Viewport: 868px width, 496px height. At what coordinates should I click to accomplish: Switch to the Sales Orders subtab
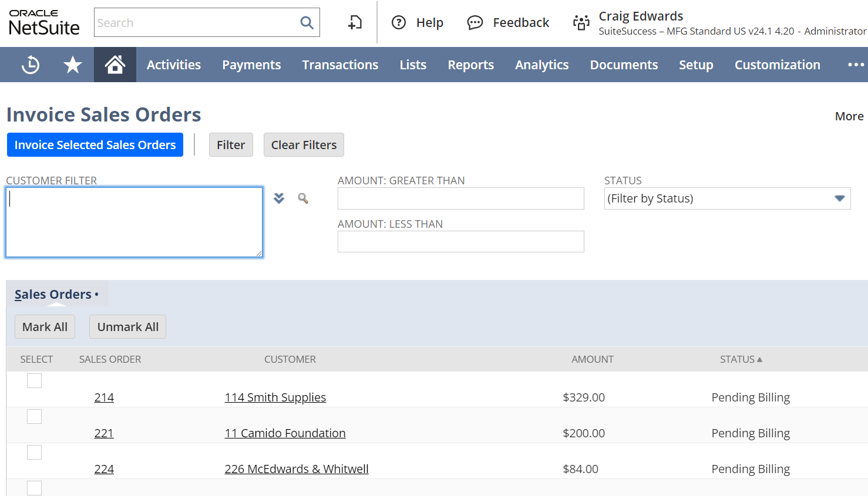click(56, 294)
